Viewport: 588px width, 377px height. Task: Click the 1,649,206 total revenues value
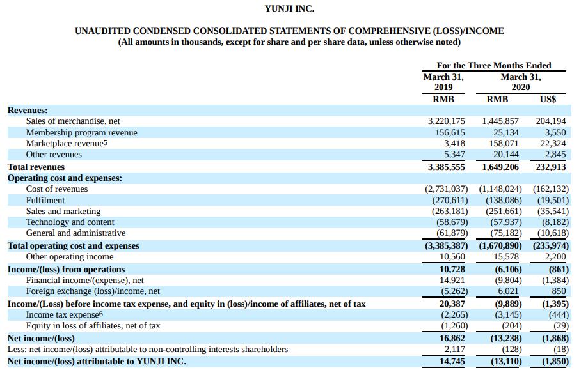500,167
